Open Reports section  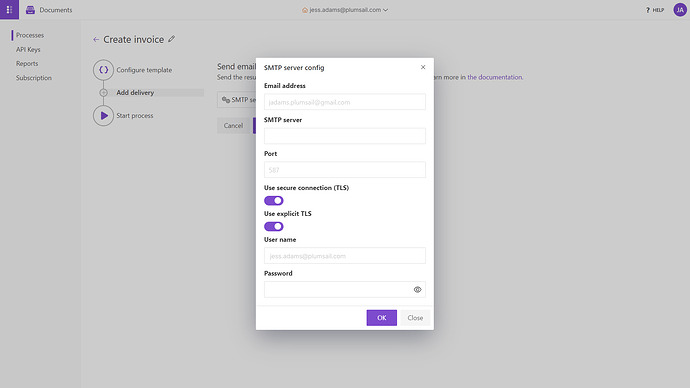[x=27, y=63]
